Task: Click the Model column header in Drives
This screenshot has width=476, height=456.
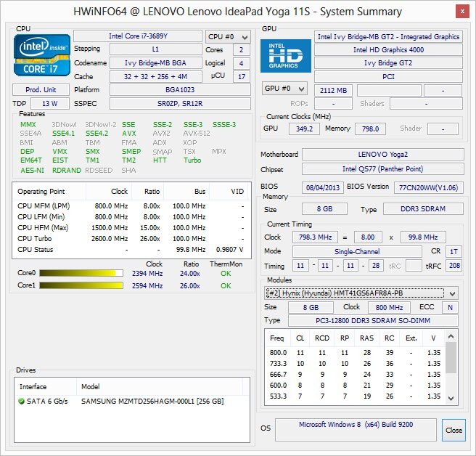Action: click(160, 386)
